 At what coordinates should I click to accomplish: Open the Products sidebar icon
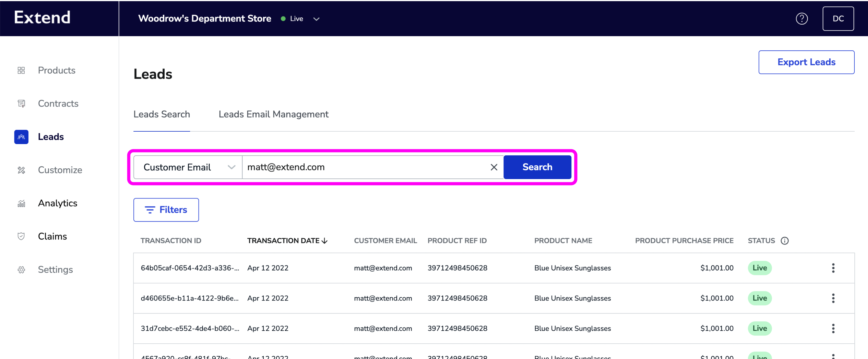click(x=21, y=70)
